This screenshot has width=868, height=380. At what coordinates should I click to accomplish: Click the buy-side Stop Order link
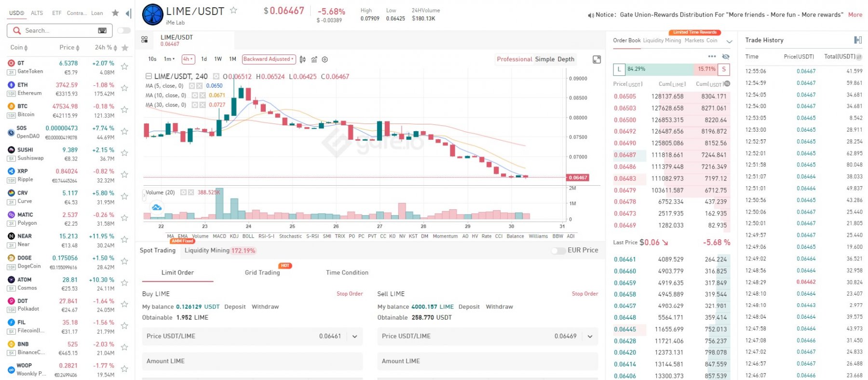click(349, 294)
